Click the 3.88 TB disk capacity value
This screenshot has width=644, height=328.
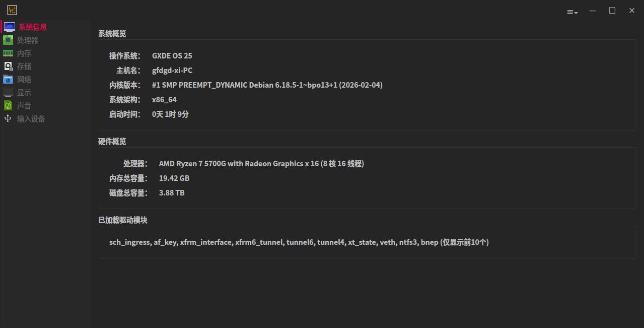tap(172, 193)
